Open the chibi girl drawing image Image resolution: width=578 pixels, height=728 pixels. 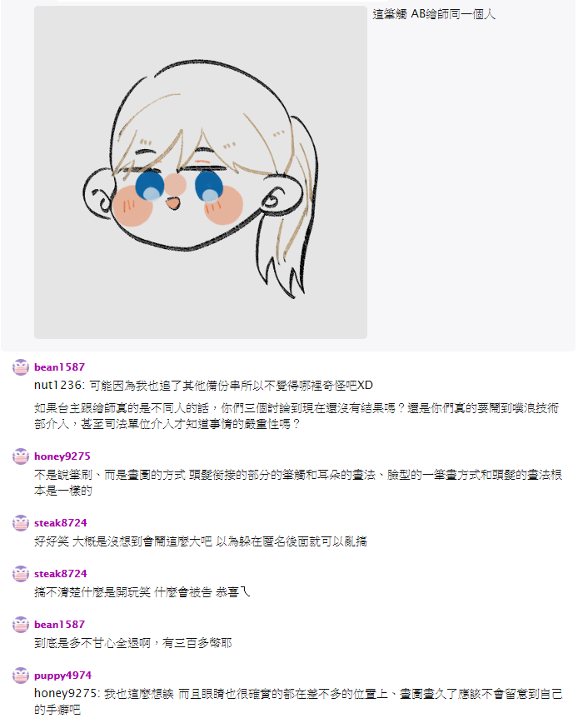click(201, 172)
